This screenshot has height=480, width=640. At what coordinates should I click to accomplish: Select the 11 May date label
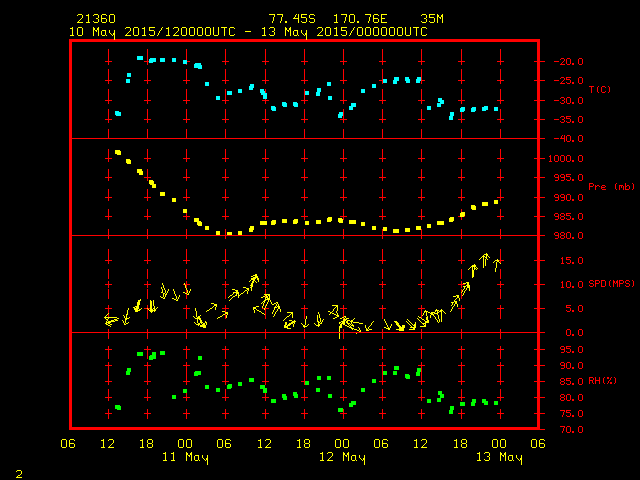point(185,457)
